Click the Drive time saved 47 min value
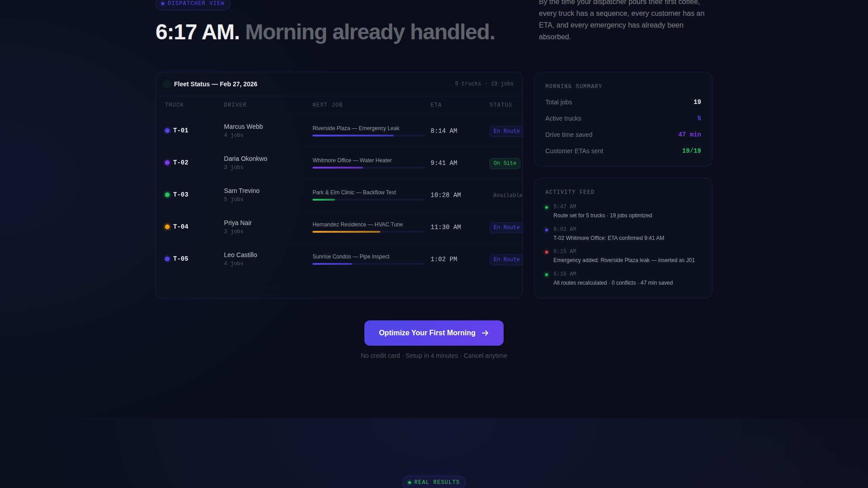The image size is (868, 488). 689,135
